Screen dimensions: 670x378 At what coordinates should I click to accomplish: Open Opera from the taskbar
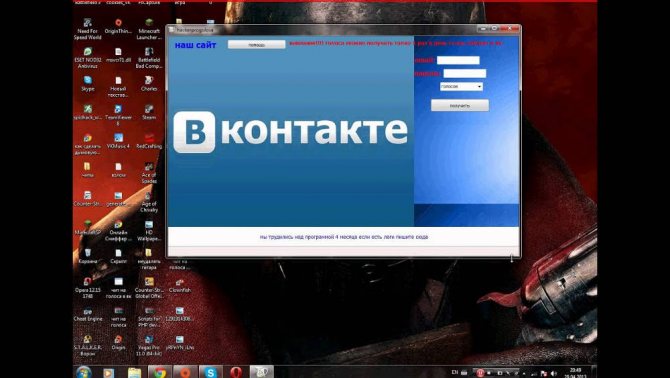pyautogui.click(x=236, y=372)
